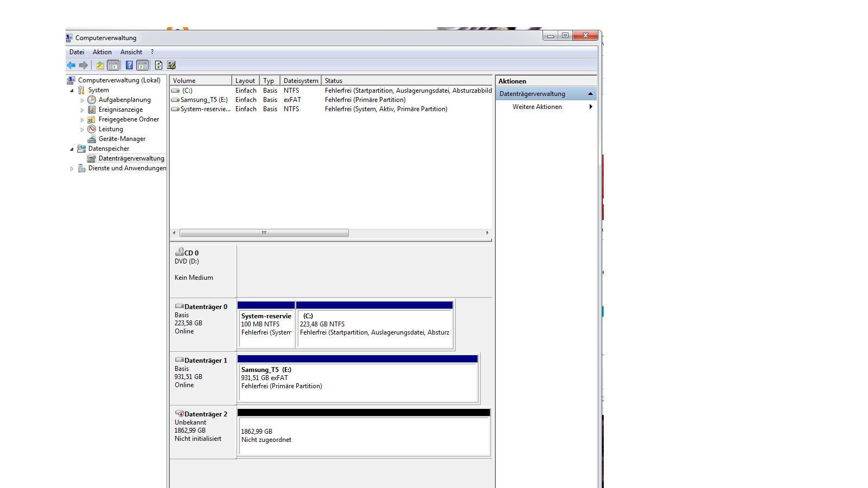
Task: Expand the Freigegebene Ordner node
Action: click(x=82, y=120)
